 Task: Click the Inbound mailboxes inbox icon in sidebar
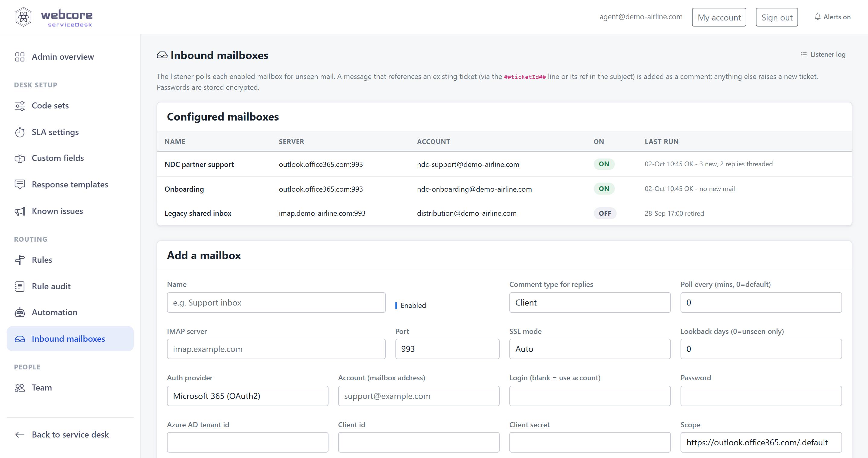[20, 339]
